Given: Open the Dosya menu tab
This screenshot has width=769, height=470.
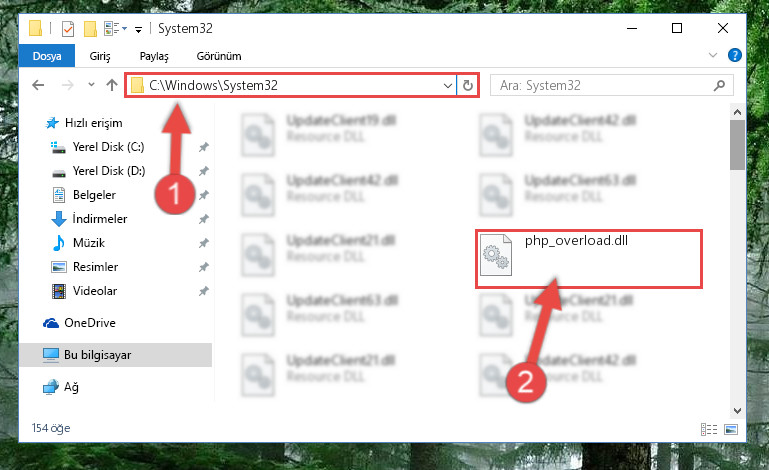Looking at the screenshot, I should 47,56.
